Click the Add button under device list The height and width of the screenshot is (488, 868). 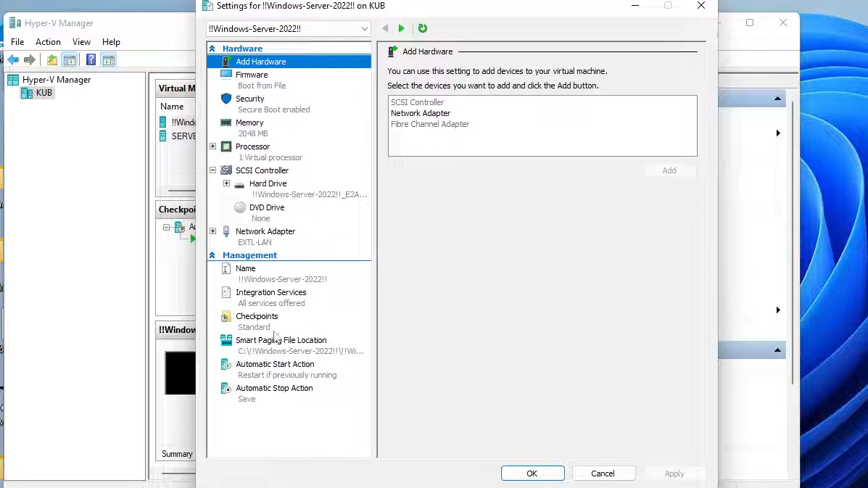669,170
